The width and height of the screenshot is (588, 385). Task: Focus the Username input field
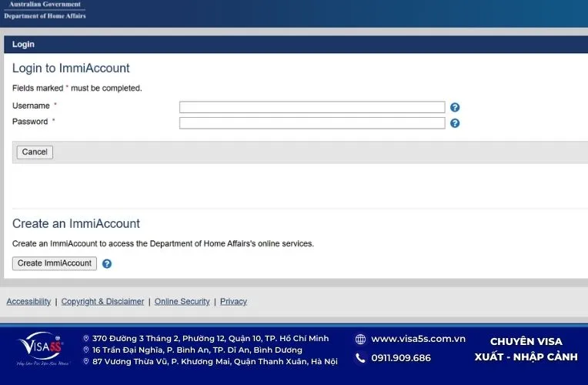(x=312, y=107)
